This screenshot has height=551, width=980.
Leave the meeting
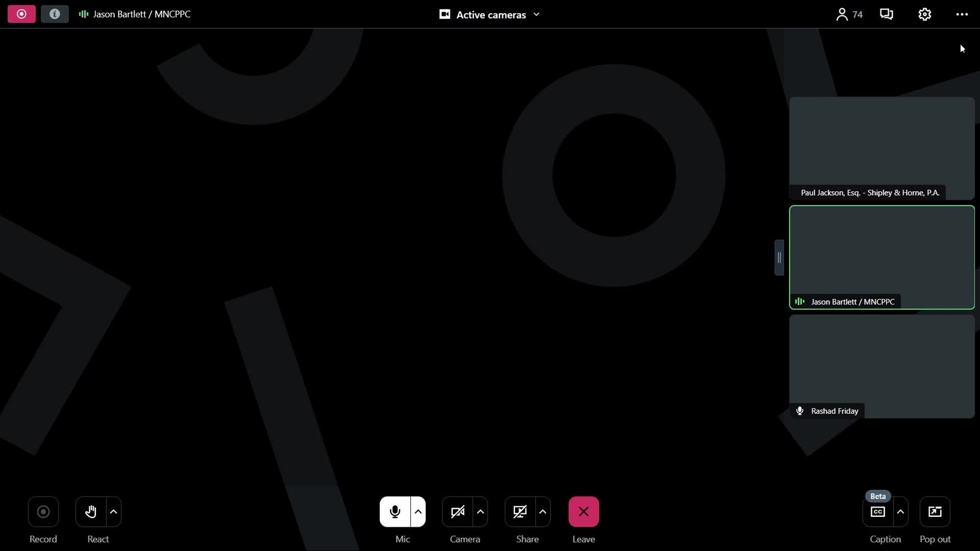click(583, 511)
